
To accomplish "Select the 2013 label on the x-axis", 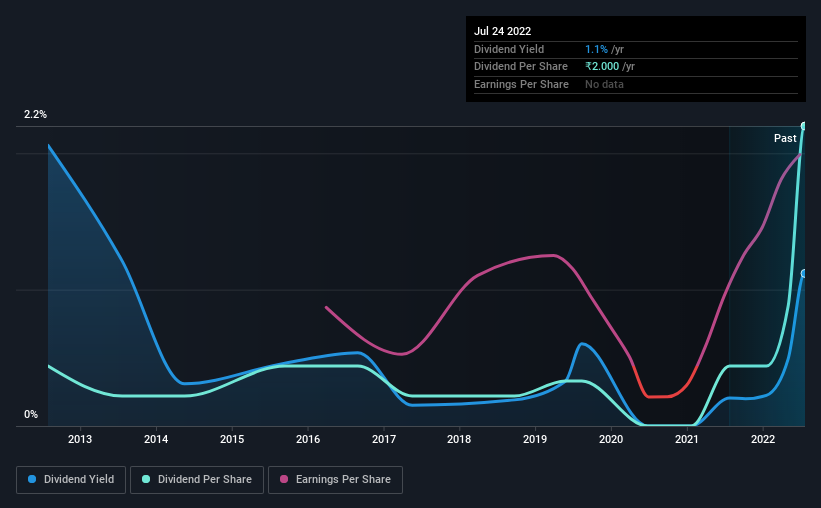I will [80, 439].
